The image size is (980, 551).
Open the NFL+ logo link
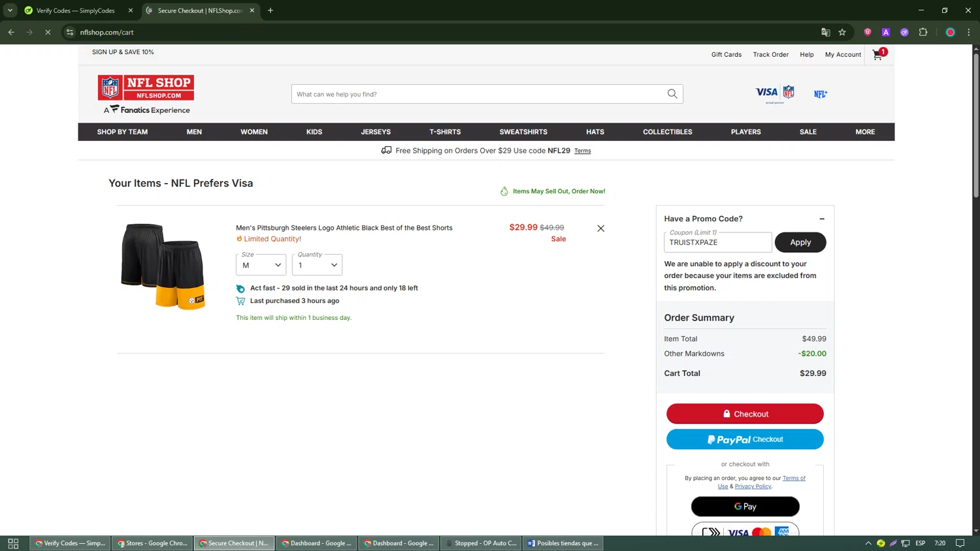[x=821, y=94]
